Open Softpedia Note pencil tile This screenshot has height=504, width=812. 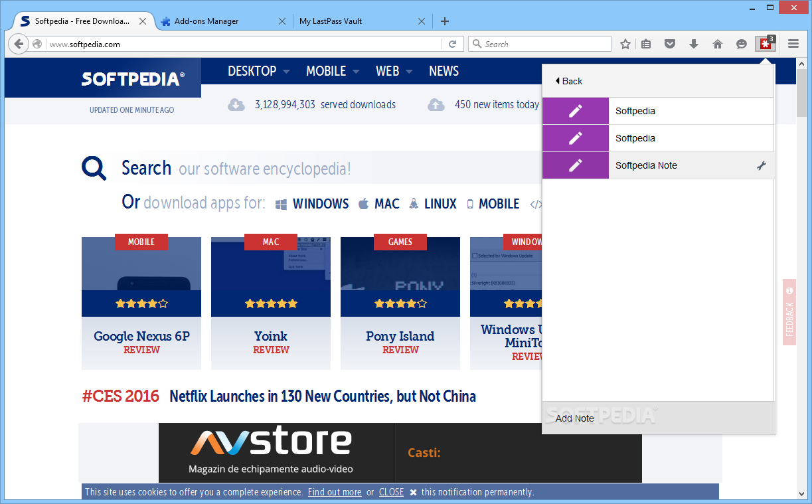point(576,165)
